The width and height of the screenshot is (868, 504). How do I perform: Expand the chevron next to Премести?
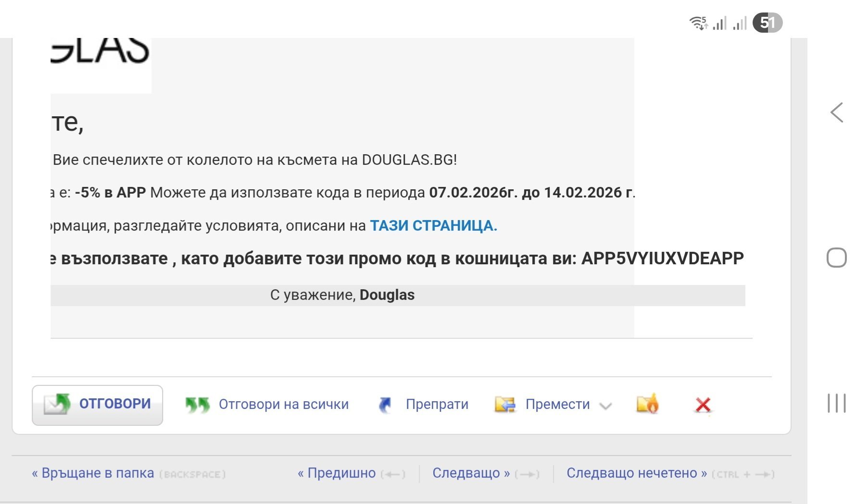click(606, 406)
